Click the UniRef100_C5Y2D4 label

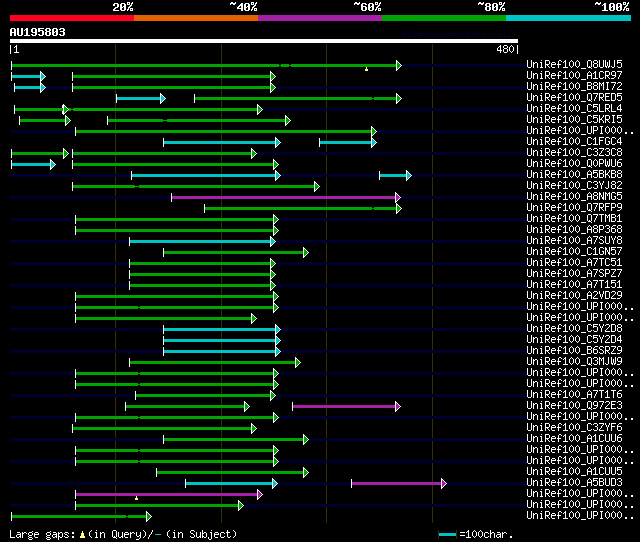click(x=574, y=340)
